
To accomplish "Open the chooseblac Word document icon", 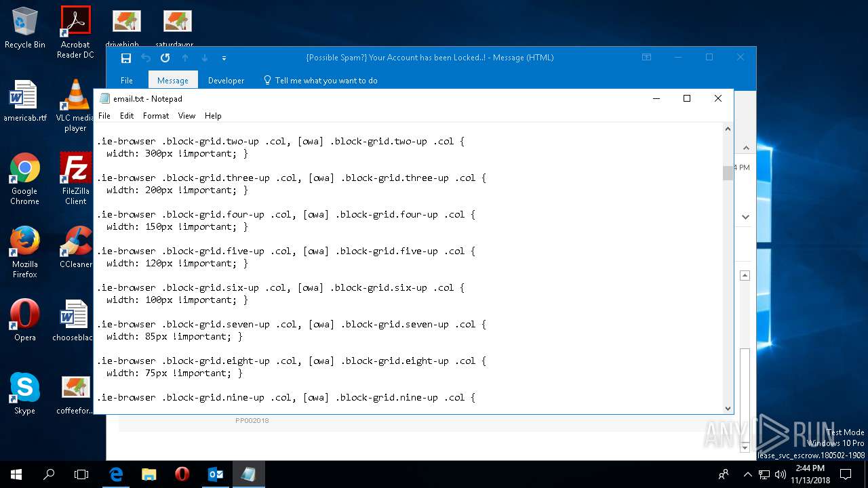I will pyautogui.click(x=73, y=321).
